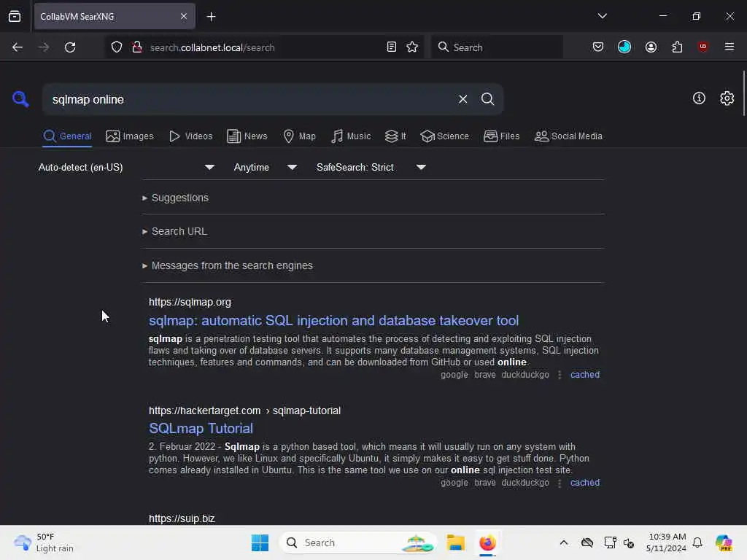Click the address bar URL field
Image resolution: width=747 pixels, height=560 pixels.
[x=264, y=47]
